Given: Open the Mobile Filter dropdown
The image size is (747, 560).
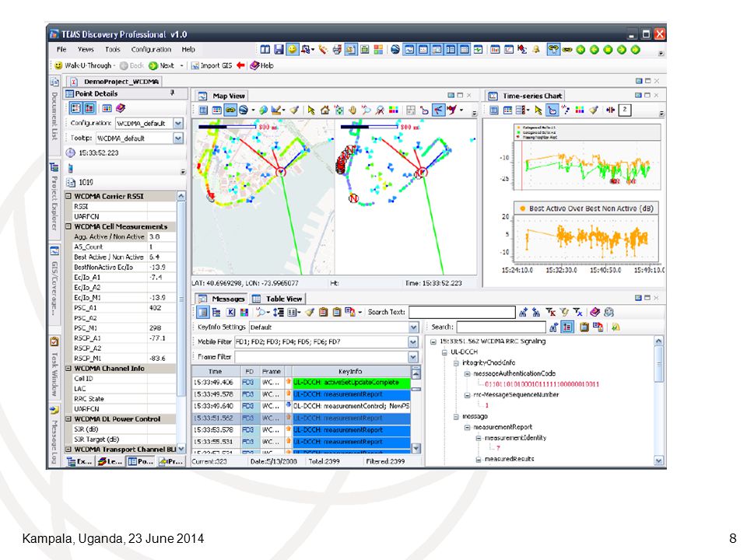Looking at the screenshot, I should point(413,342).
